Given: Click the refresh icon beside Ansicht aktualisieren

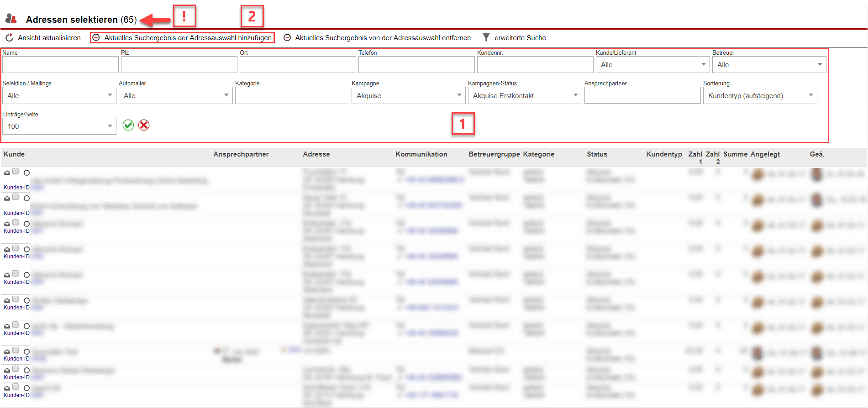Looking at the screenshot, I should pyautogui.click(x=9, y=37).
